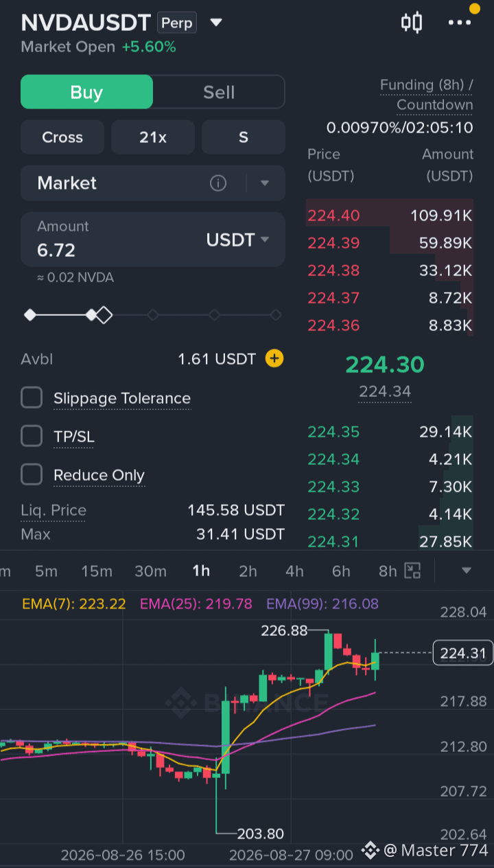Tap the TP/SL label text

73,437
